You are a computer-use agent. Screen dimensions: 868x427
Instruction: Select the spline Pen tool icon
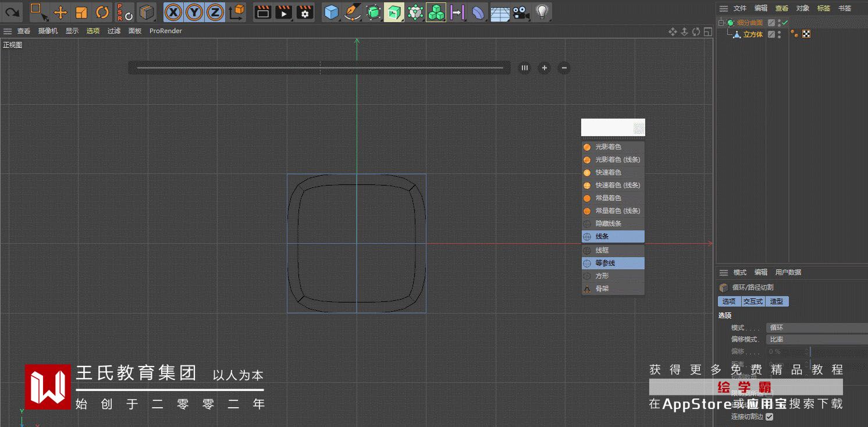[351, 12]
